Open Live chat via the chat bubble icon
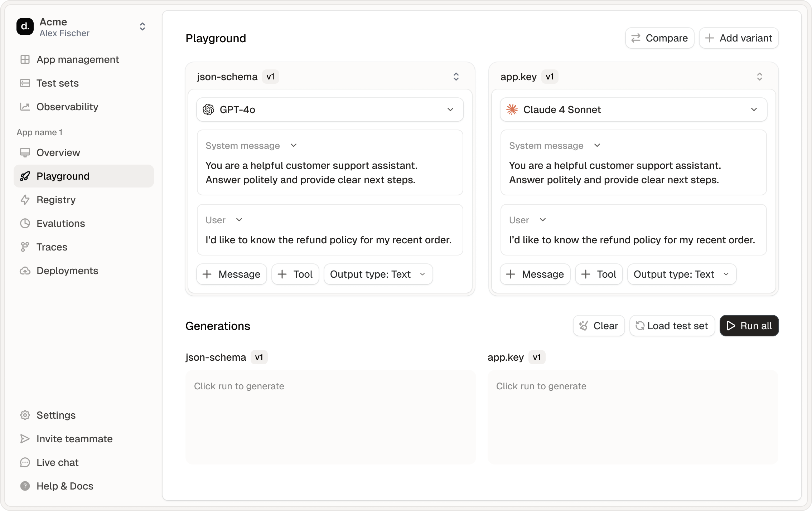Screen dimensions: 812x511 [x=25, y=462]
